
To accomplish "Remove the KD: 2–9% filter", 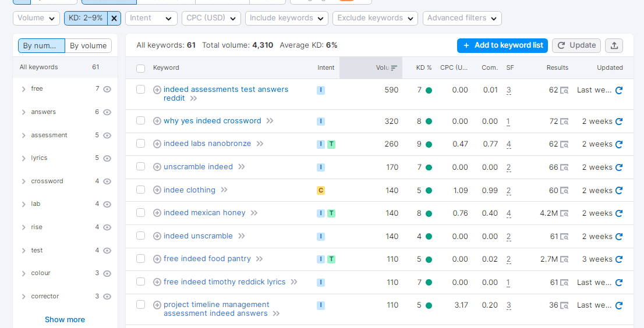I will pyautogui.click(x=114, y=18).
